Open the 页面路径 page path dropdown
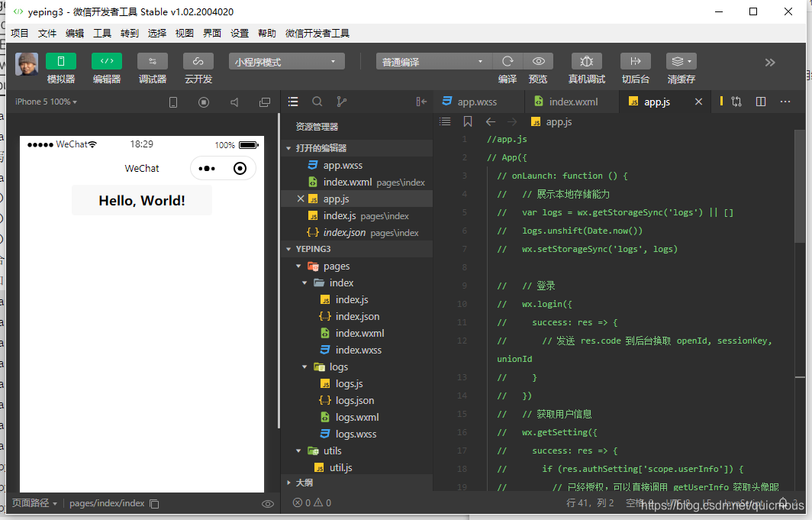Image resolution: width=812 pixels, height=520 pixels. coord(34,503)
